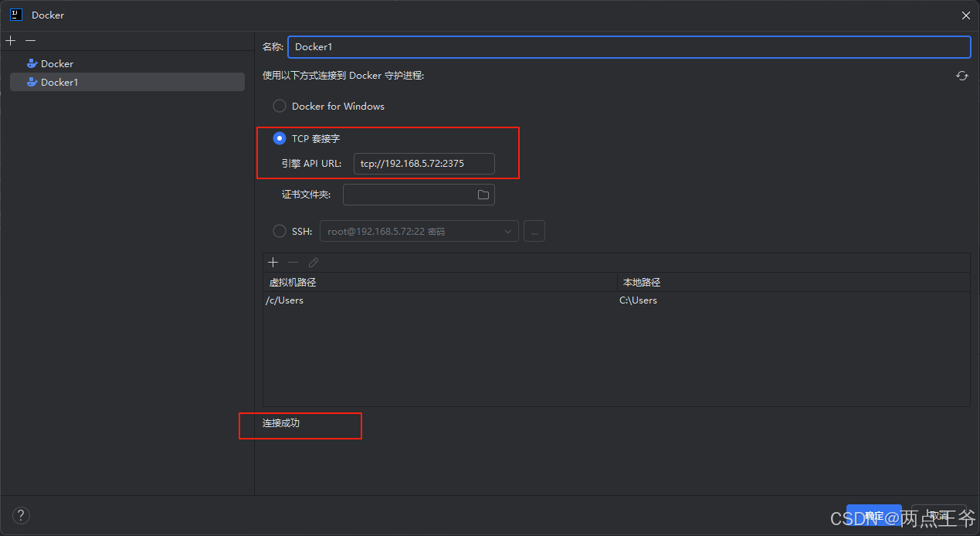Click the refresh connection icon
980x536 pixels.
click(962, 76)
